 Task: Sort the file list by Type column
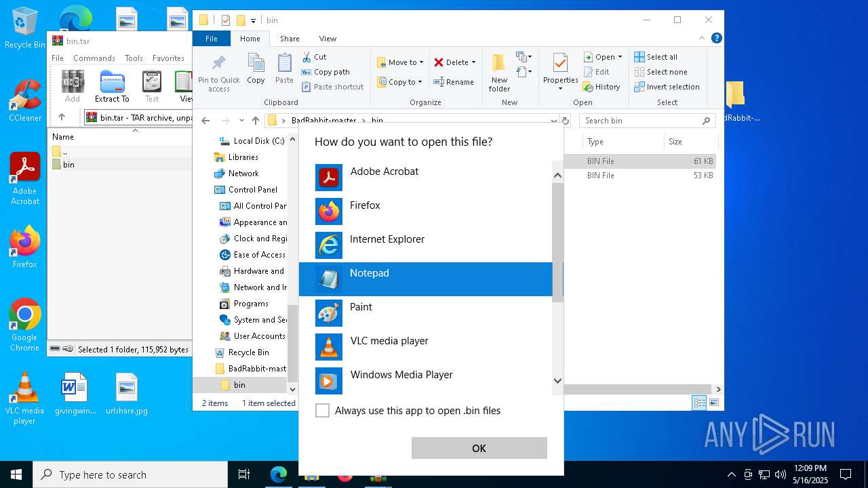click(623, 142)
